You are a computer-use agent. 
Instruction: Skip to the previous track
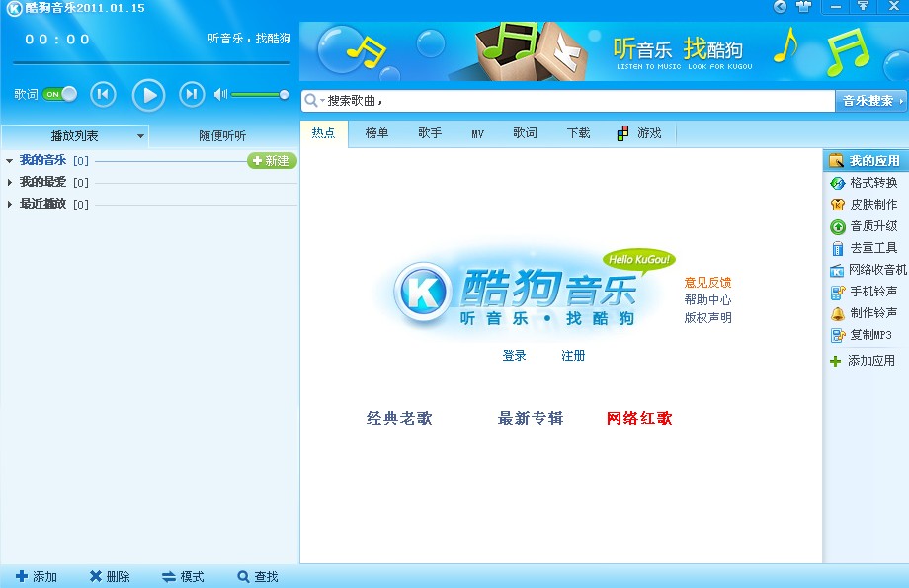coord(103,94)
